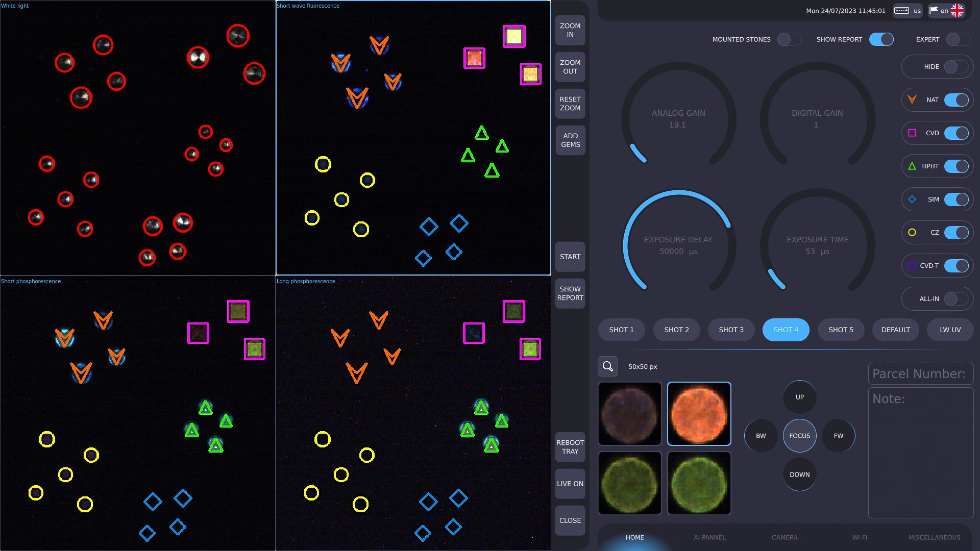980x551 pixels.
Task: Click the UK flag language icon
Action: coord(957,11)
